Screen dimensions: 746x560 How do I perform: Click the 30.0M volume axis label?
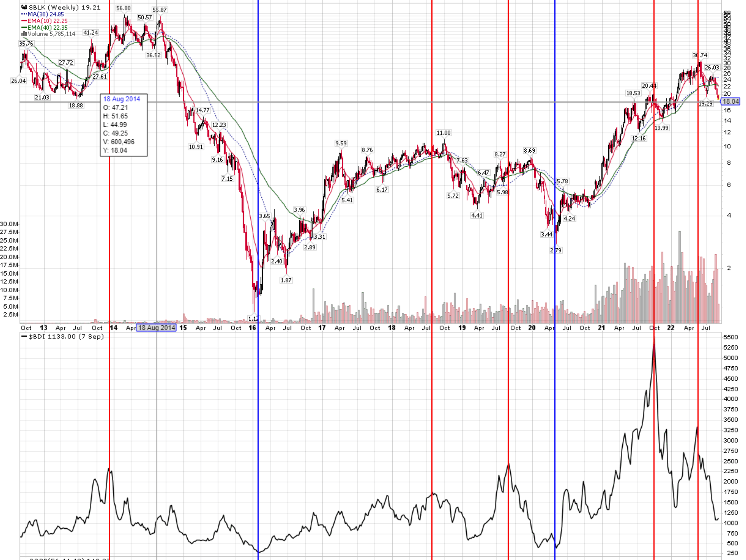(9, 224)
